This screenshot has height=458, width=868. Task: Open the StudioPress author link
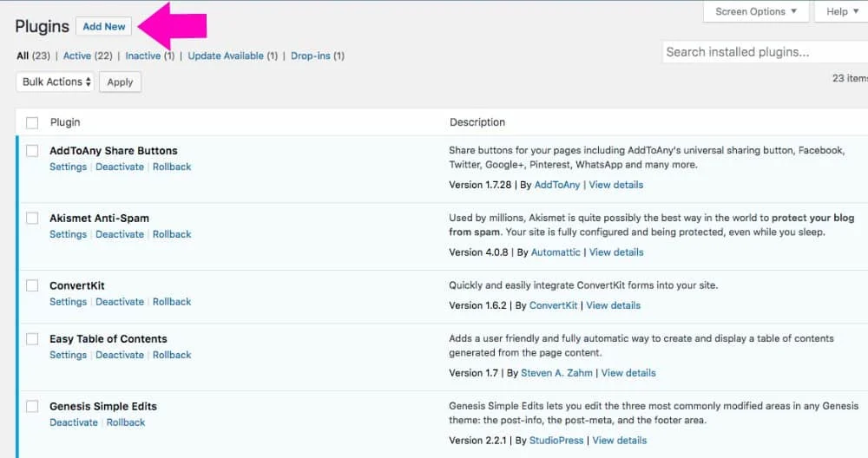tap(556, 441)
